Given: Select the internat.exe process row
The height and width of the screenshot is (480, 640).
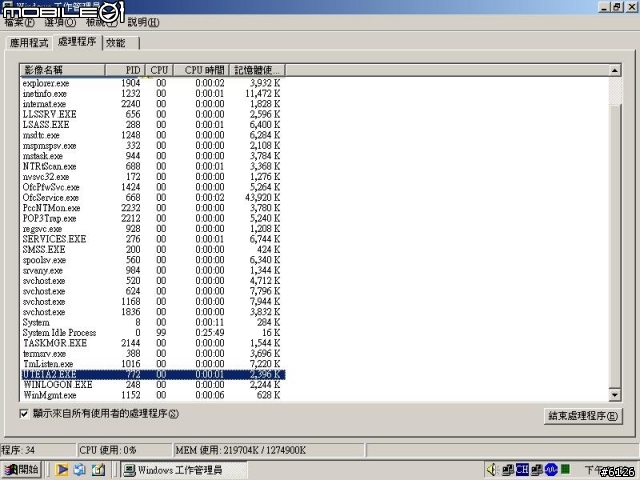Looking at the screenshot, I should 152,104.
